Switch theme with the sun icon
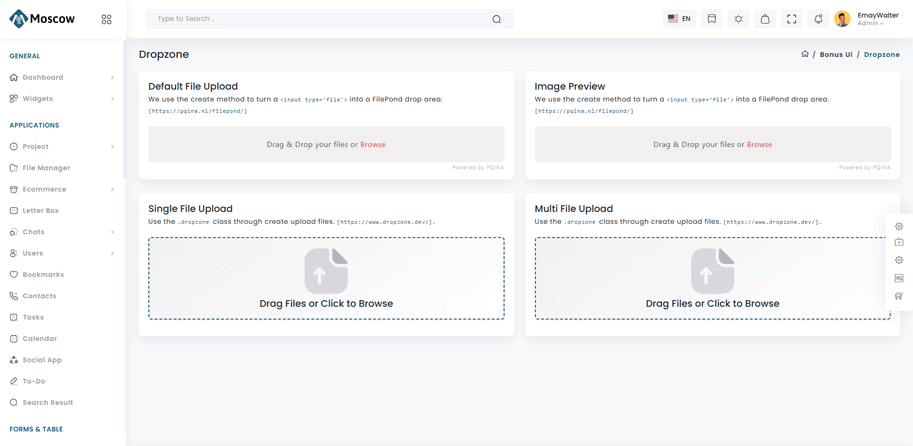The height and width of the screenshot is (446, 913). (x=738, y=19)
